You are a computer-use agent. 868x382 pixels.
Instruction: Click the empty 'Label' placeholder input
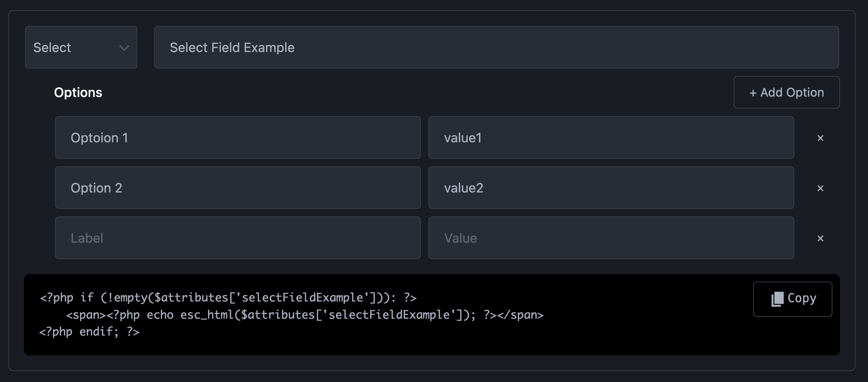tap(238, 238)
